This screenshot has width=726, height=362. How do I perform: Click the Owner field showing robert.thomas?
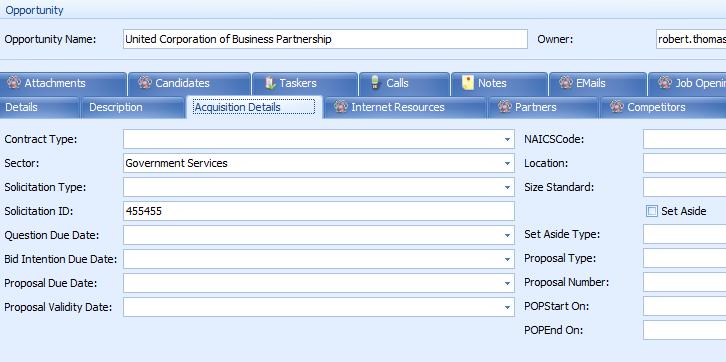click(x=691, y=39)
